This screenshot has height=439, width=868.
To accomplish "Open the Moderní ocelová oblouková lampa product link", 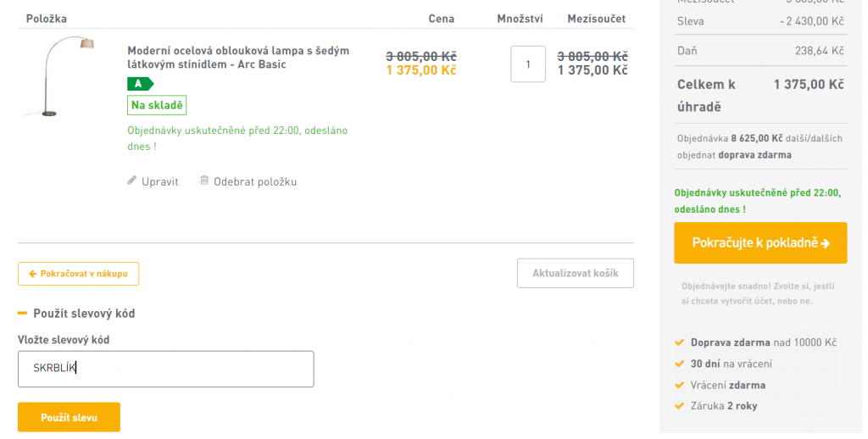I will (238, 58).
